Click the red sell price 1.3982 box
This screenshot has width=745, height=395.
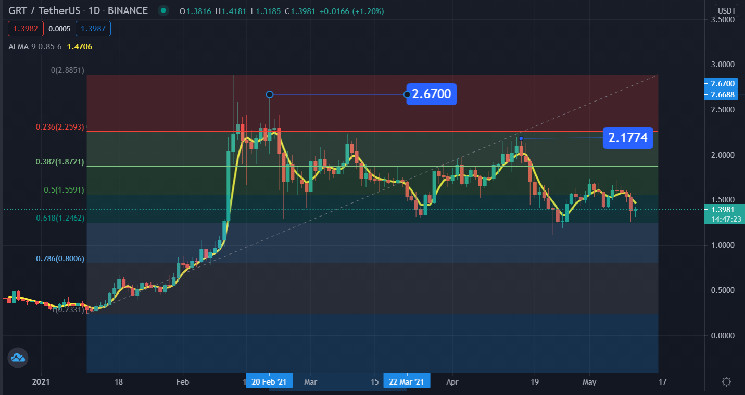coord(26,29)
